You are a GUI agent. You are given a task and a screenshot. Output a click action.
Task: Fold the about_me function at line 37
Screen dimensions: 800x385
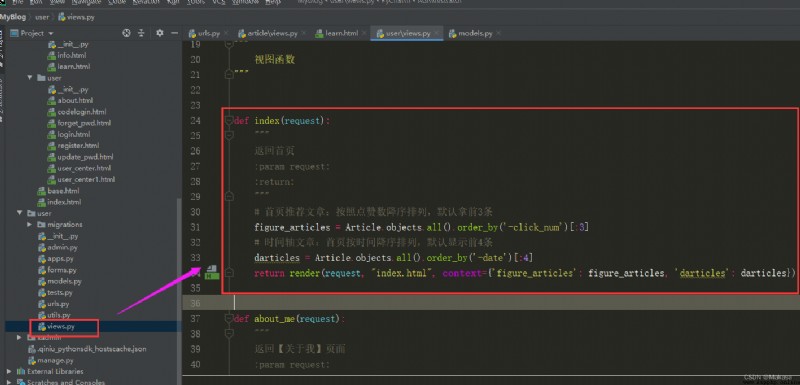(x=229, y=319)
